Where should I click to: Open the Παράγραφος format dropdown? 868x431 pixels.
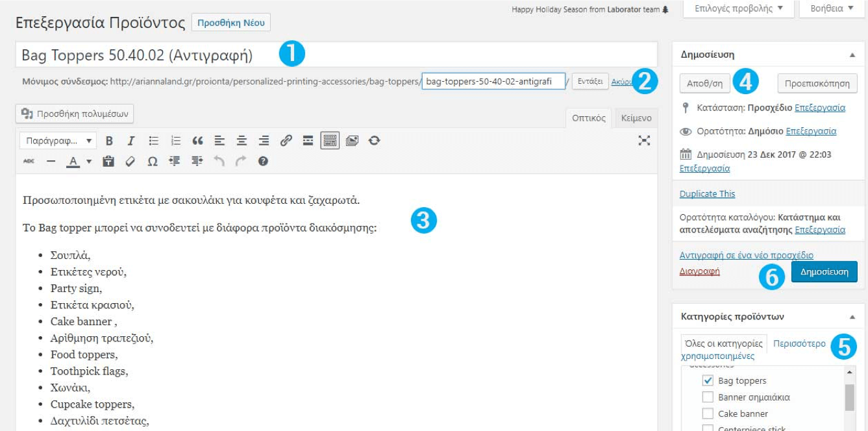58,141
